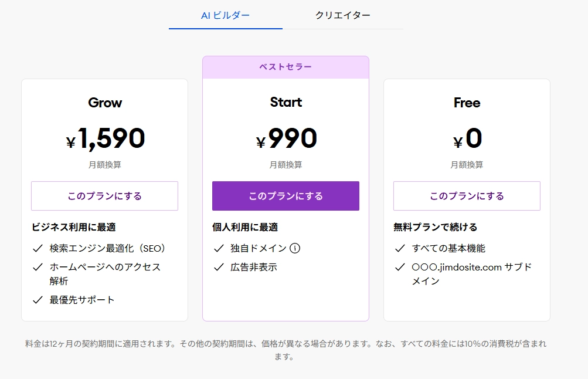Choose このプランにする for the Start plan
Viewport: 588px width, 379px height.
point(285,195)
